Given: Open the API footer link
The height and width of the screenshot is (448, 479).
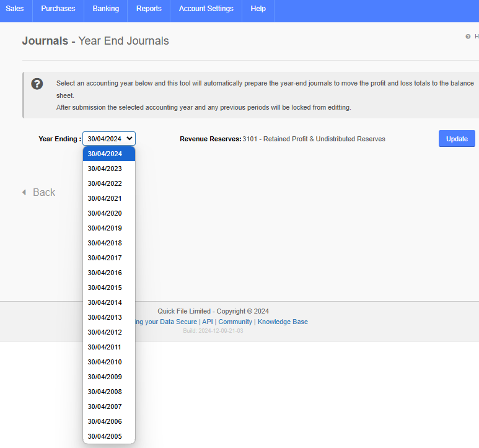Looking at the screenshot, I should (x=208, y=322).
